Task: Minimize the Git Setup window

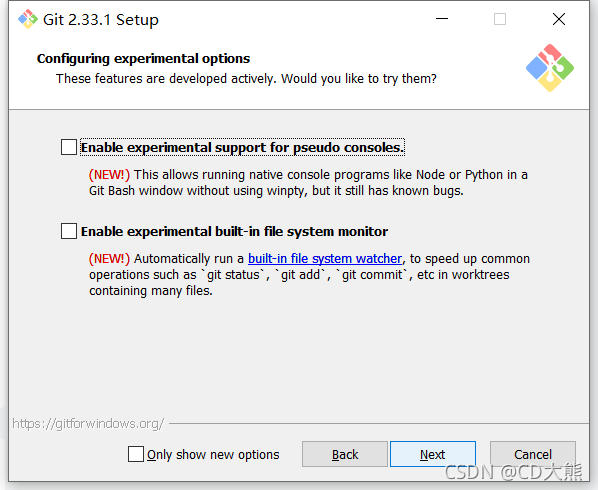Action: coord(442,19)
